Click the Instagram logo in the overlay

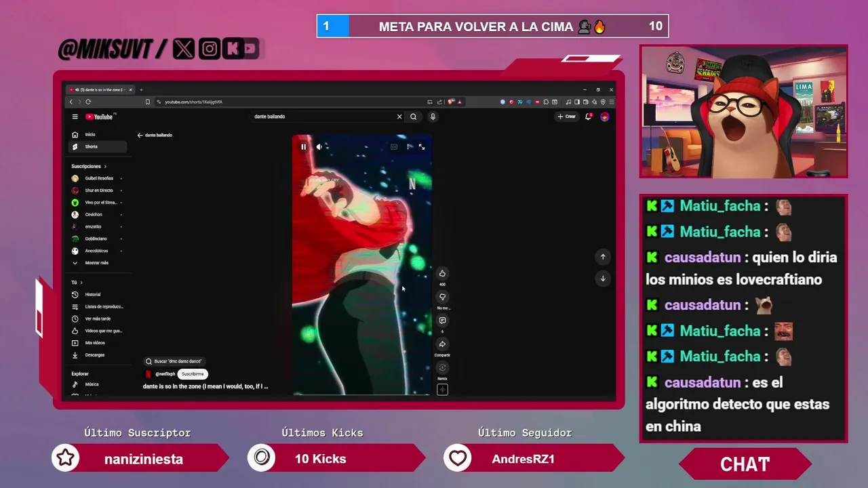point(210,49)
